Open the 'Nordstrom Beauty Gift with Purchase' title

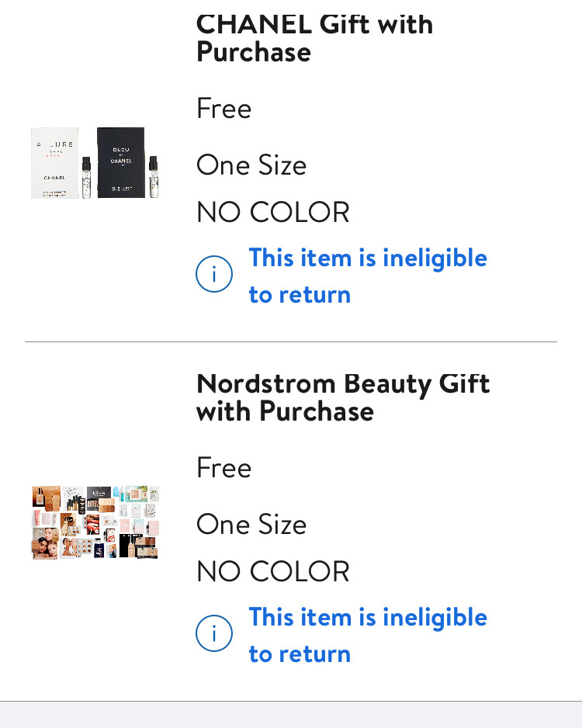pyautogui.click(x=342, y=397)
